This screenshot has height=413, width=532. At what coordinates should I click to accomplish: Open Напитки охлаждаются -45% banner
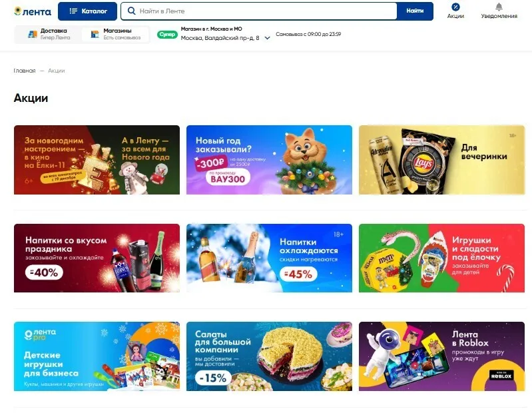click(x=269, y=258)
